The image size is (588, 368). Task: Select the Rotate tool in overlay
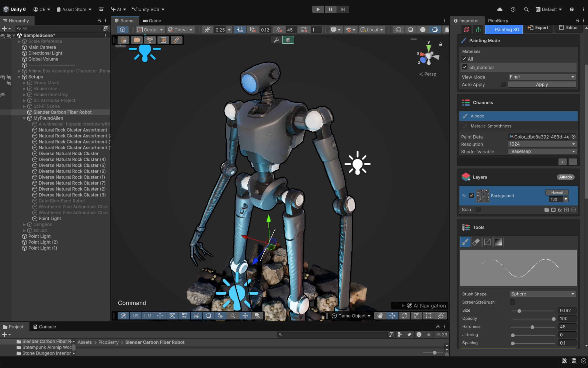[404, 316]
